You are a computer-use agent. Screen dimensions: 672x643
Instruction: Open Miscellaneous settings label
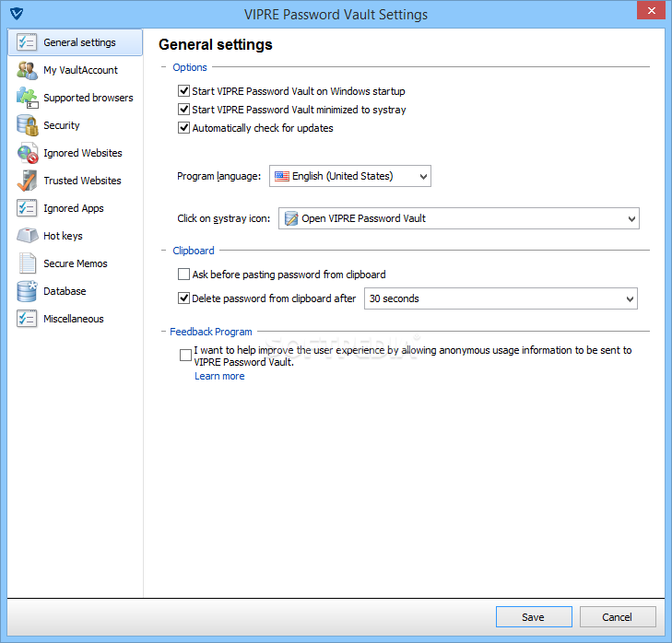tap(74, 319)
